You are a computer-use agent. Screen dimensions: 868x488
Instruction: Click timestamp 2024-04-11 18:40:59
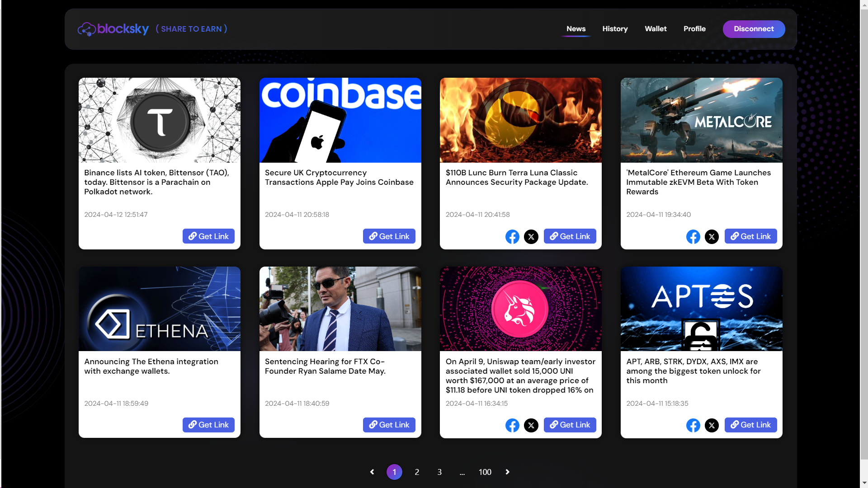297,404
